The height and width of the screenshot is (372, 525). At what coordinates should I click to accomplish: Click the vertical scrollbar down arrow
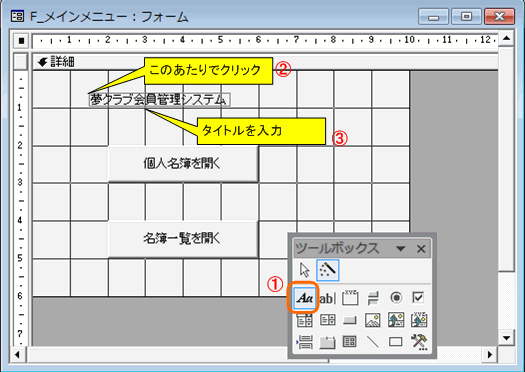point(506,338)
